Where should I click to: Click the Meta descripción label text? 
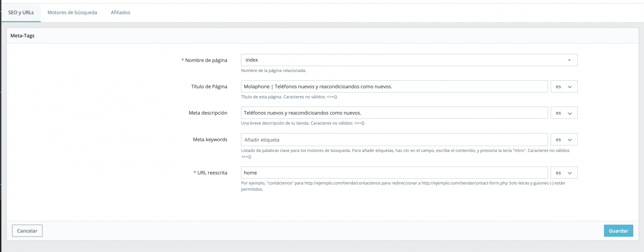[x=208, y=113]
